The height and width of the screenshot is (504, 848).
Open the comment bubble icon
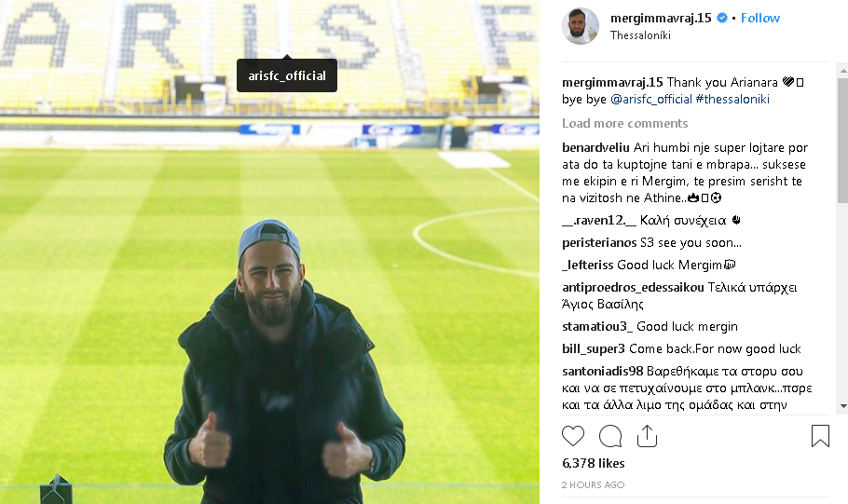tap(610, 436)
